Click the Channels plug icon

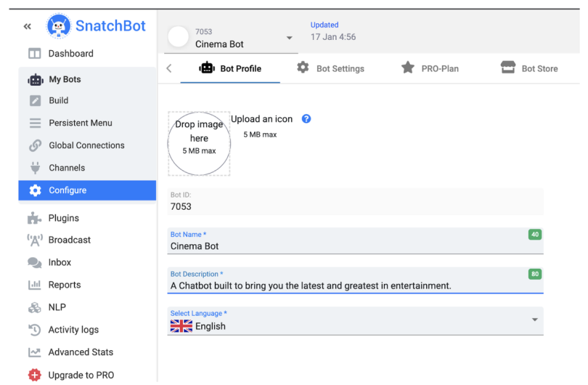coord(34,168)
